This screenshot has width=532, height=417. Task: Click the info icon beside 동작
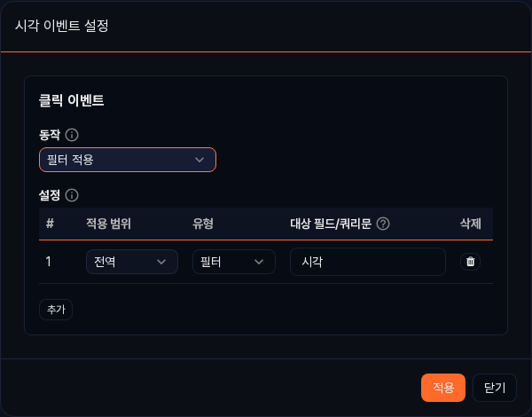point(73,136)
